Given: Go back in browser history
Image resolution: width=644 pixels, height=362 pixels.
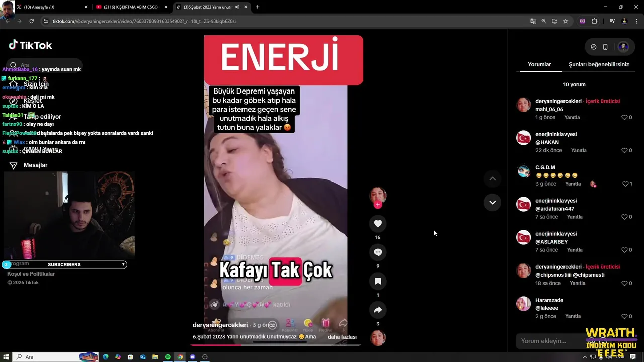Looking at the screenshot, I should 7,21.
